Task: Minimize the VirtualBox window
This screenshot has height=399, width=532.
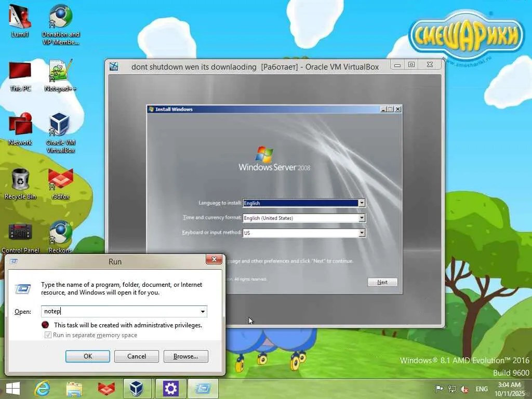Action: click(397, 65)
